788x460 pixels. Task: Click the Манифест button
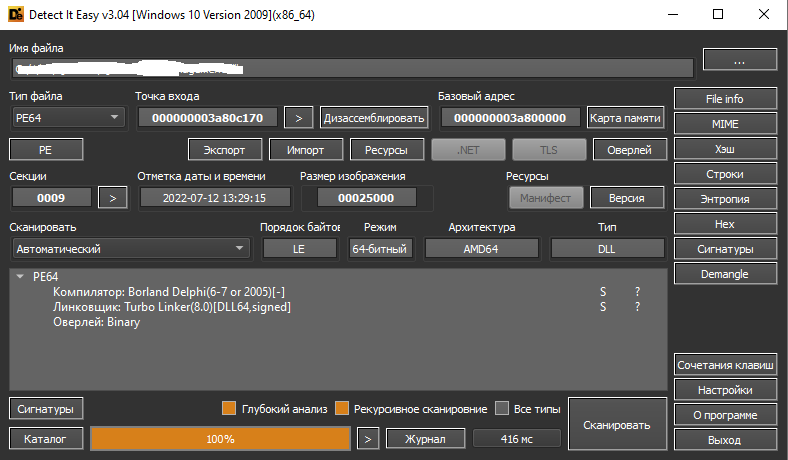pyautogui.click(x=546, y=198)
